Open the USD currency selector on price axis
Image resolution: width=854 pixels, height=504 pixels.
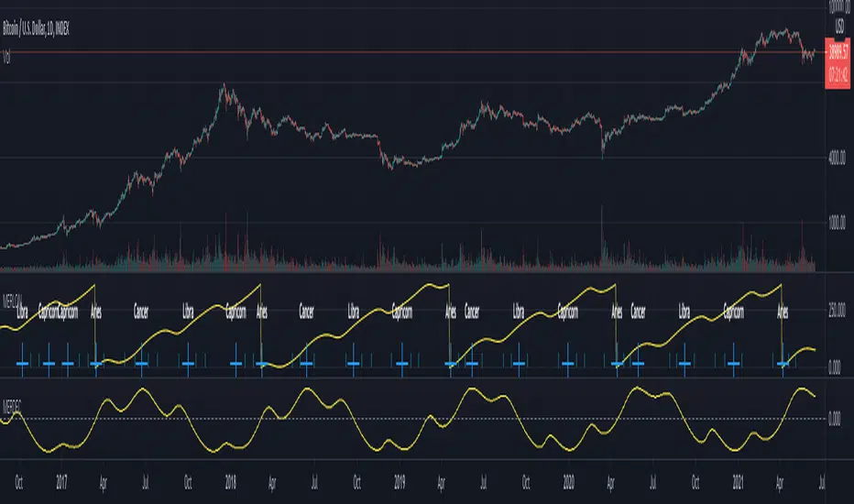839,27
